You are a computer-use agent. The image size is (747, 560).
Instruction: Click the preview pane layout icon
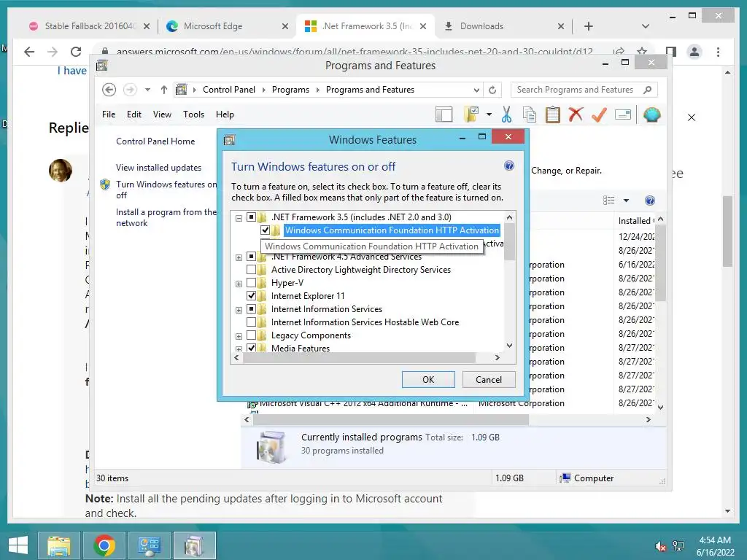click(x=444, y=114)
